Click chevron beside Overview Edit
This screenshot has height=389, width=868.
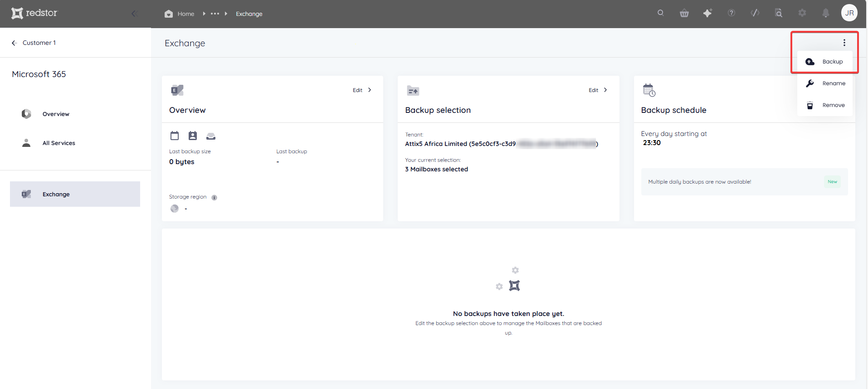(370, 90)
